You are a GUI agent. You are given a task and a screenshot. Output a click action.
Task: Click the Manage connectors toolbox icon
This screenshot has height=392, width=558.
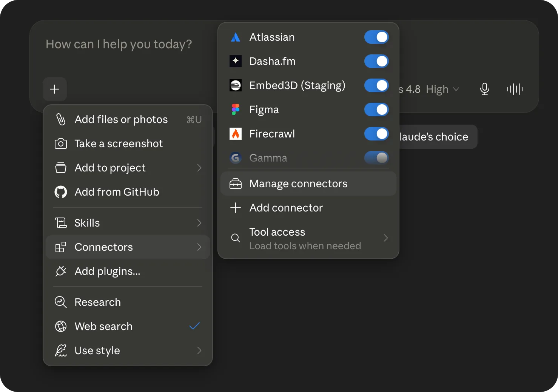click(236, 184)
